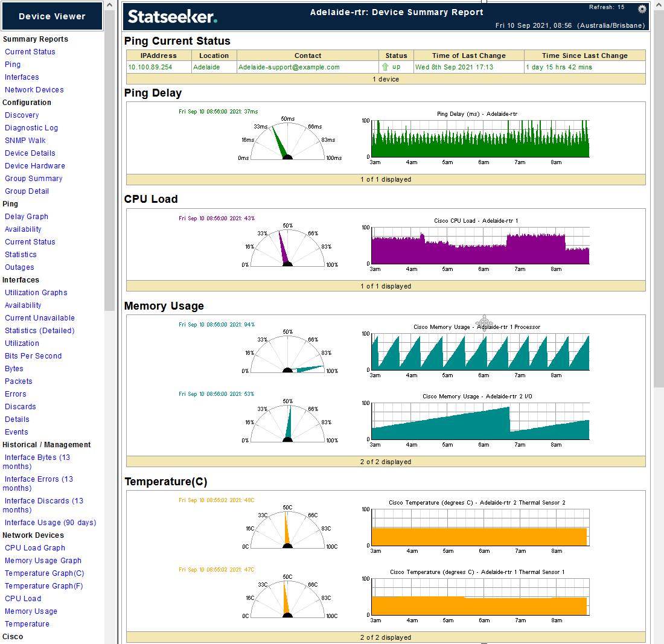Open Availability under the Interfaces section
This screenshot has height=644, width=664.
click(24, 305)
